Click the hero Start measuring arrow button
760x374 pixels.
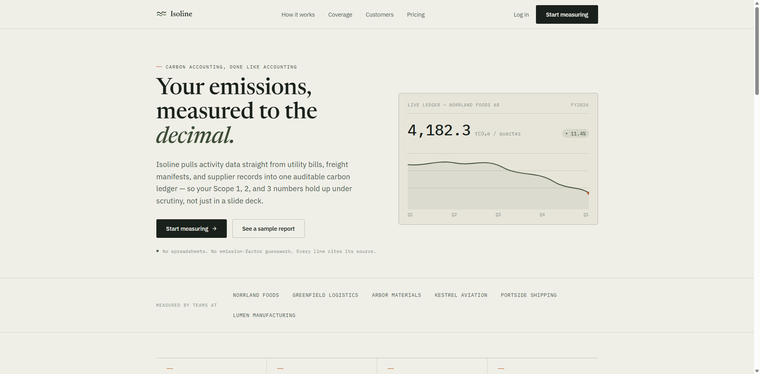(x=191, y=229)
